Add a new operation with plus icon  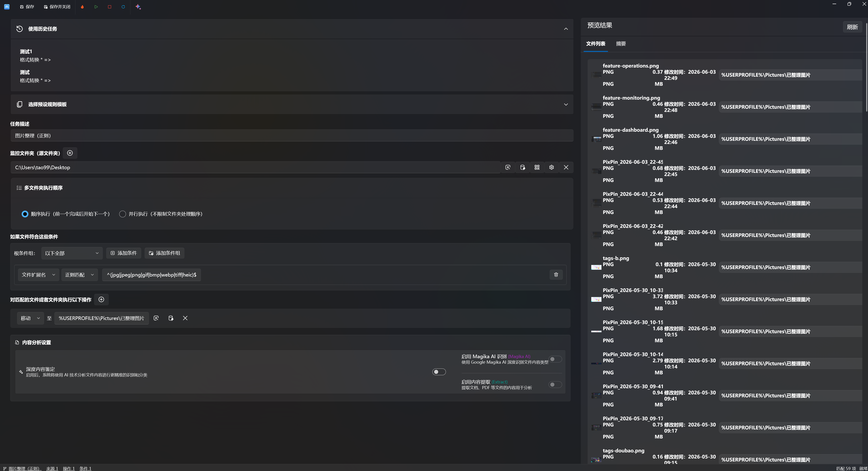pos(101,300)
